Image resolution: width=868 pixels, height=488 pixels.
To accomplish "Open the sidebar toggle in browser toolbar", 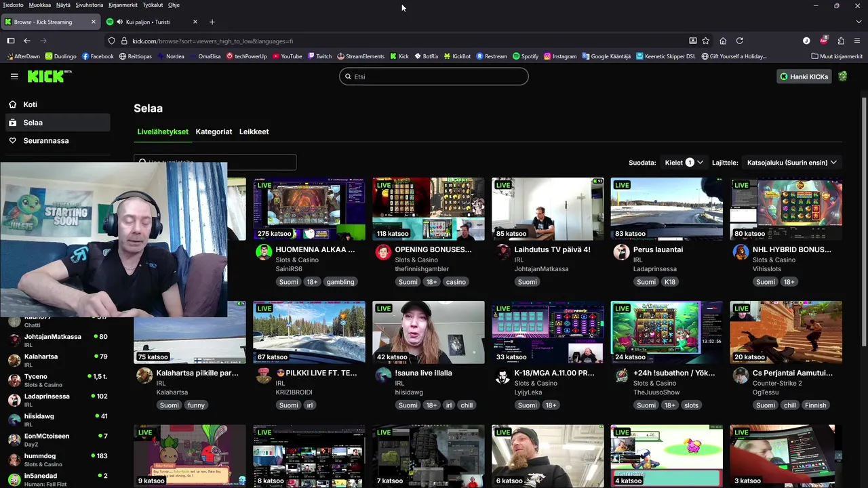I will [x=10, y=41].
